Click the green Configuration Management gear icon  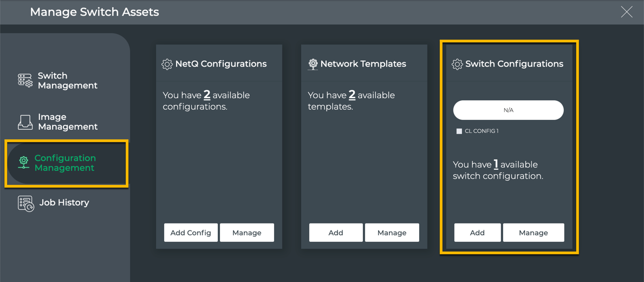click(x=24, y=163)
